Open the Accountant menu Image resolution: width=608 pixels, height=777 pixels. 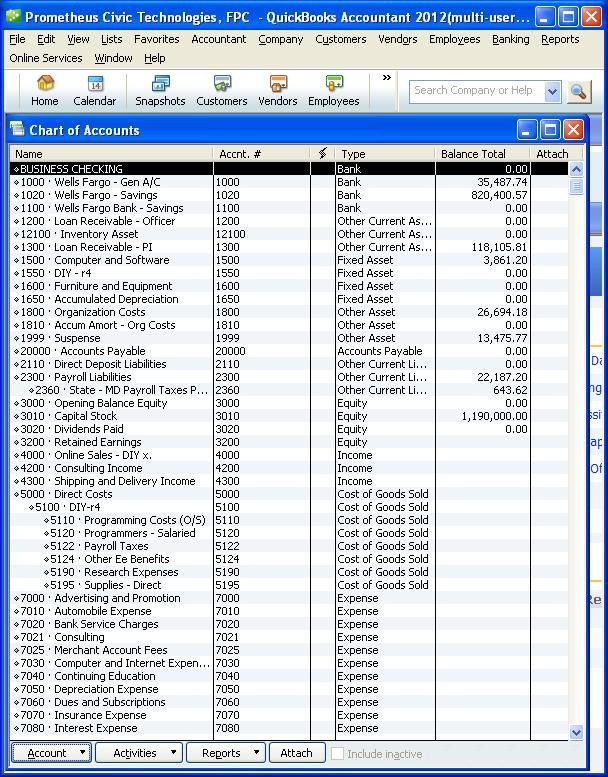pyautogui.click(x=219, y=39)
